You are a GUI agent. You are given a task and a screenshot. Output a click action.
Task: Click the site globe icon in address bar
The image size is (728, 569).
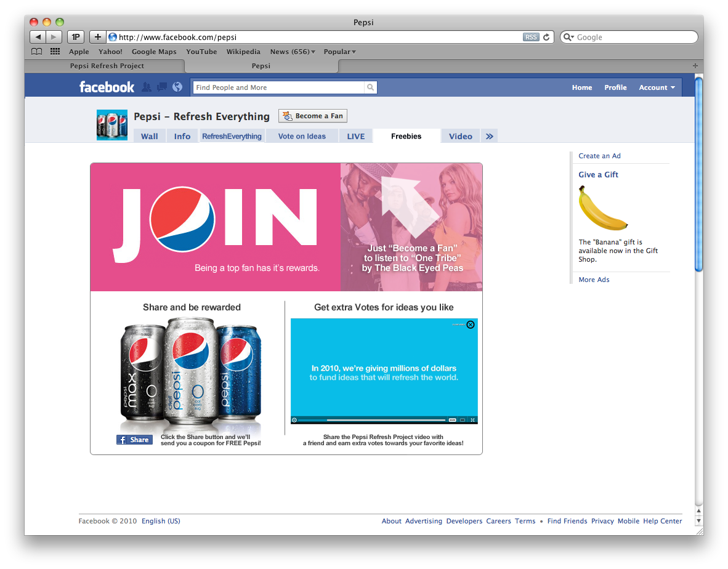click(112, 37)
